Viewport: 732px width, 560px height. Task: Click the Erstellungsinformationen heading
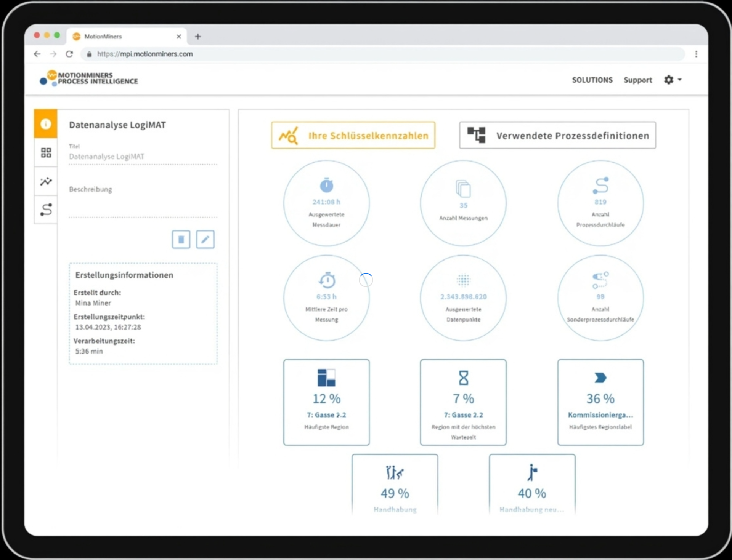pyautogui.click(x=124, y=275)
